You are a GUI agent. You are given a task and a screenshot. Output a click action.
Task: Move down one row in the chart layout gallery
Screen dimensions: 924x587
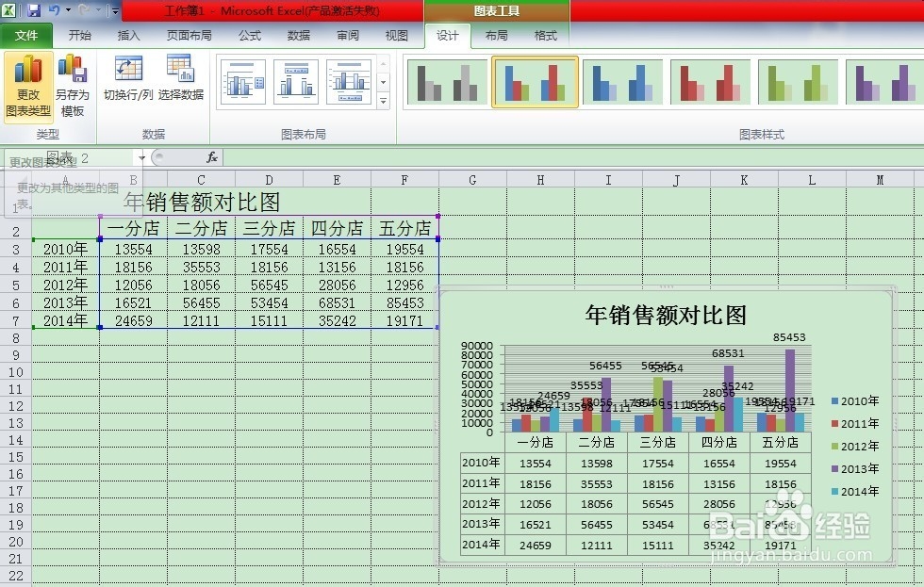(384, 82)
